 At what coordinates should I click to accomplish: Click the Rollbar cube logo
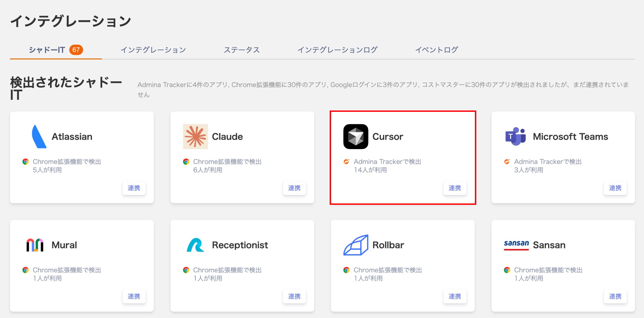356,245
